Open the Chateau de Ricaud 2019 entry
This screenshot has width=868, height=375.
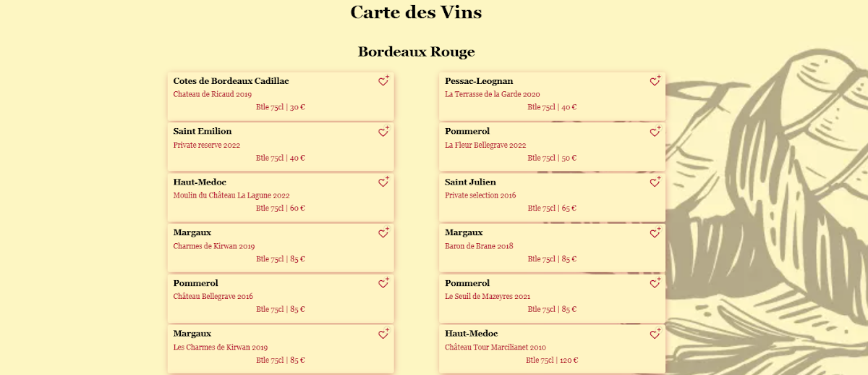point(213,94)
